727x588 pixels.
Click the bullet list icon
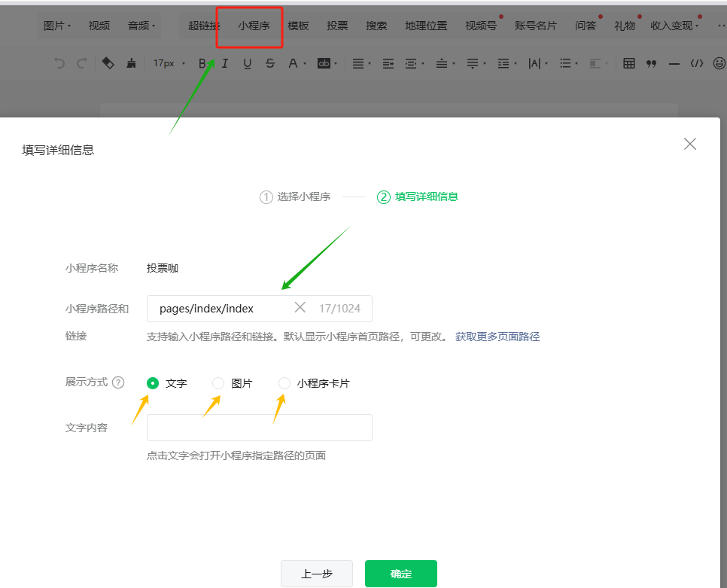[x=565, y=63]
